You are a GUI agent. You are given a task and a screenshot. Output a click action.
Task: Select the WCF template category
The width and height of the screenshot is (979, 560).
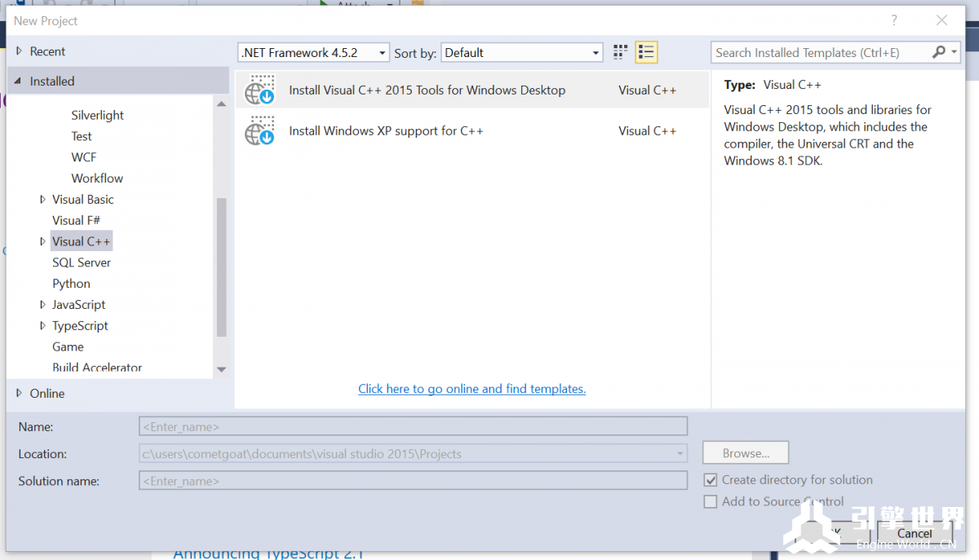[x=85, y=157]
